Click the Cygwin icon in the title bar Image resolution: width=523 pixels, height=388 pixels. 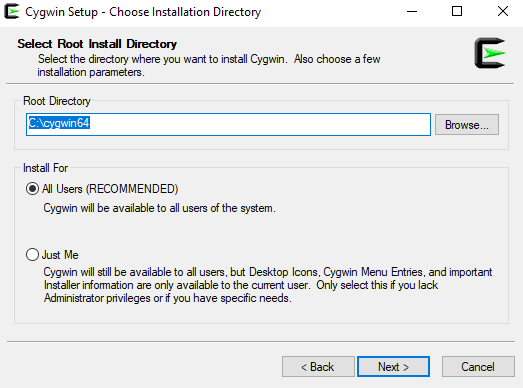(11, 11)
